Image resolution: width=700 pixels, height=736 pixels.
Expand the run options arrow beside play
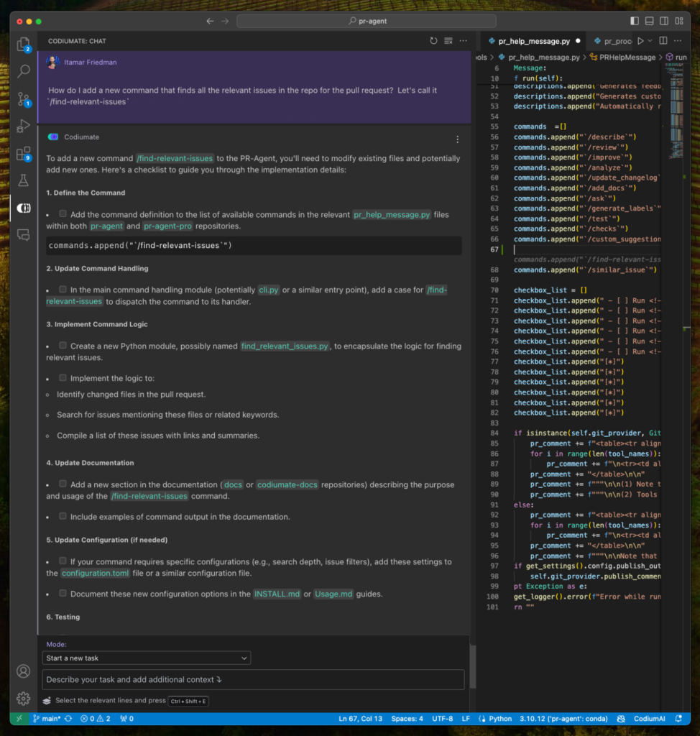pyautogui.click(x=650, y=41)
